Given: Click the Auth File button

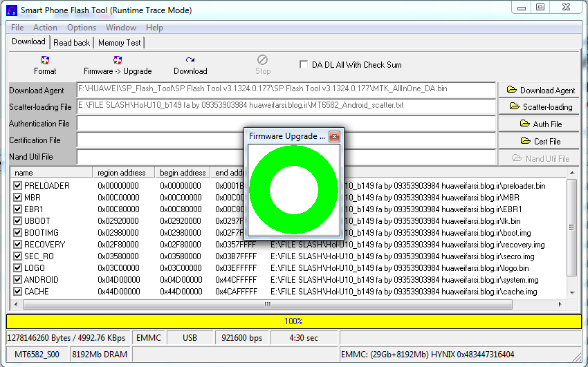Looking at the screenshot, I should click(539, 124).
